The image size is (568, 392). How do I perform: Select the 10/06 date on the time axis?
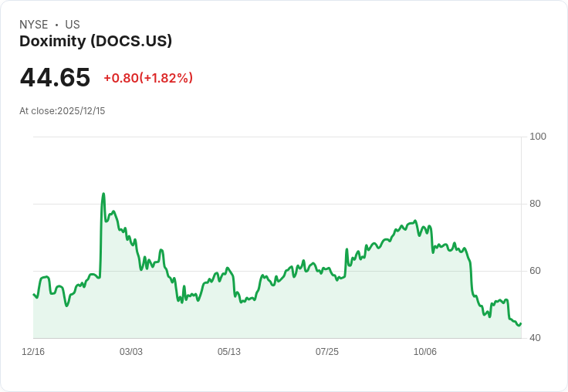(x=425, y=352)
